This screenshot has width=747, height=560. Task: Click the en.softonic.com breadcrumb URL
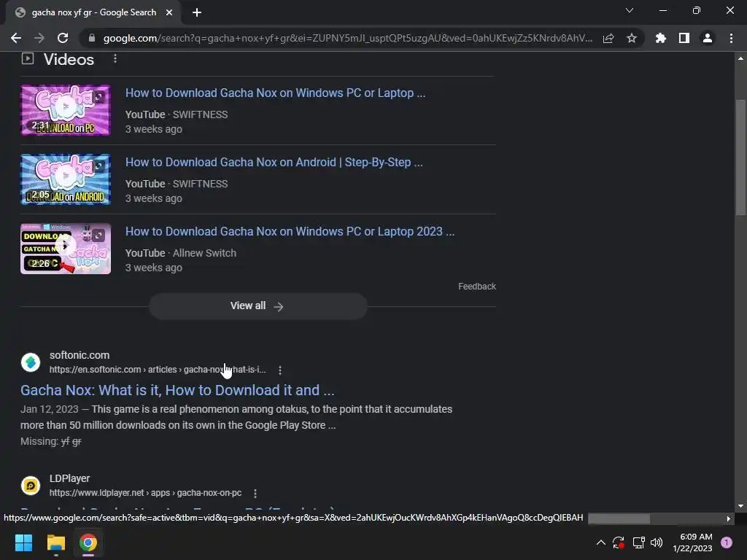pos(158,370)
